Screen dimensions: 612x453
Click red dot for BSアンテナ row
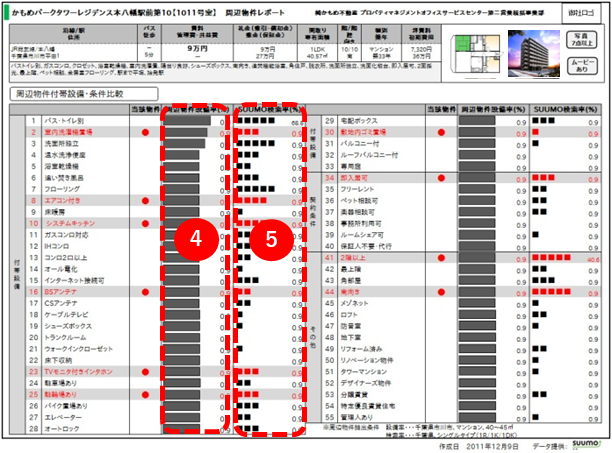tap(145, 291)
